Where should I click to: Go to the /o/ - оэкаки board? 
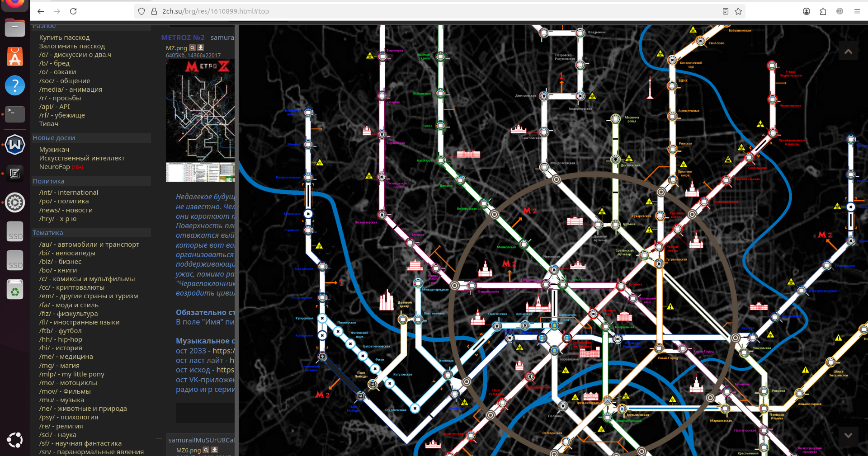[x=57, y=72]
